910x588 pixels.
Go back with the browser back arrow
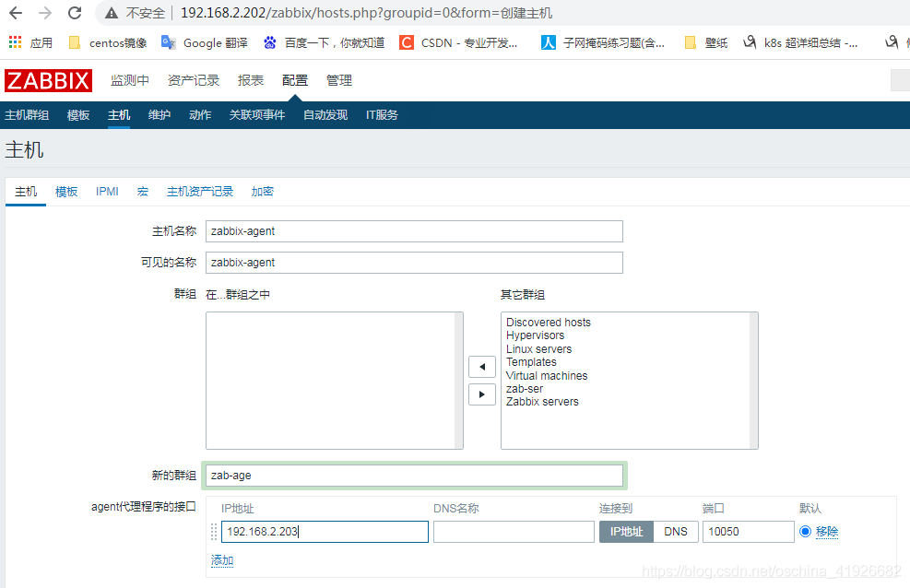(x=16, y=13)
